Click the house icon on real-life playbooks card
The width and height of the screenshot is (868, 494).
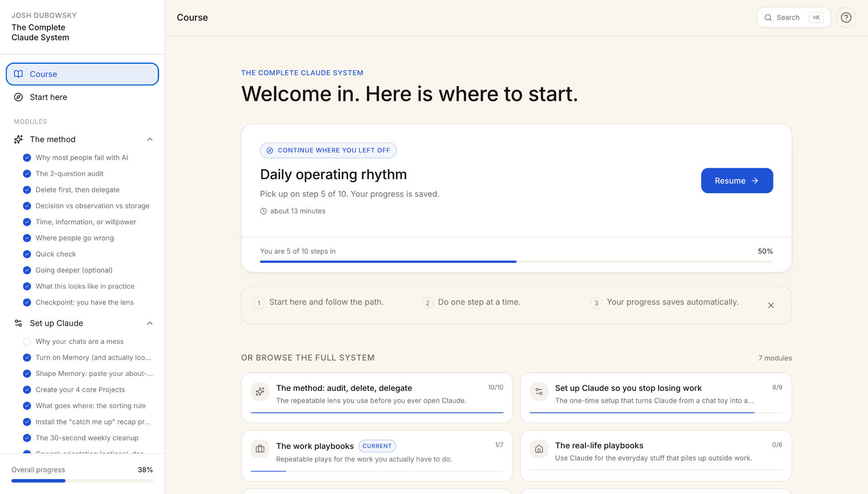click(539, 449)
